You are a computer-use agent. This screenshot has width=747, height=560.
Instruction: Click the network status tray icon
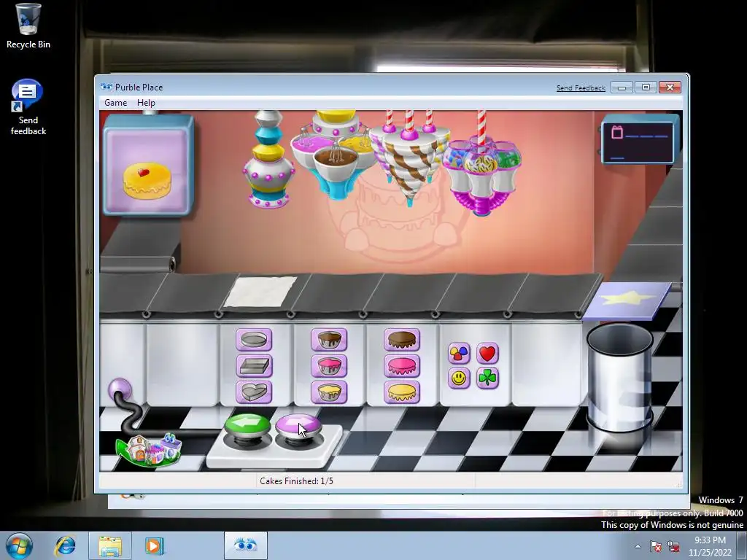673,546
